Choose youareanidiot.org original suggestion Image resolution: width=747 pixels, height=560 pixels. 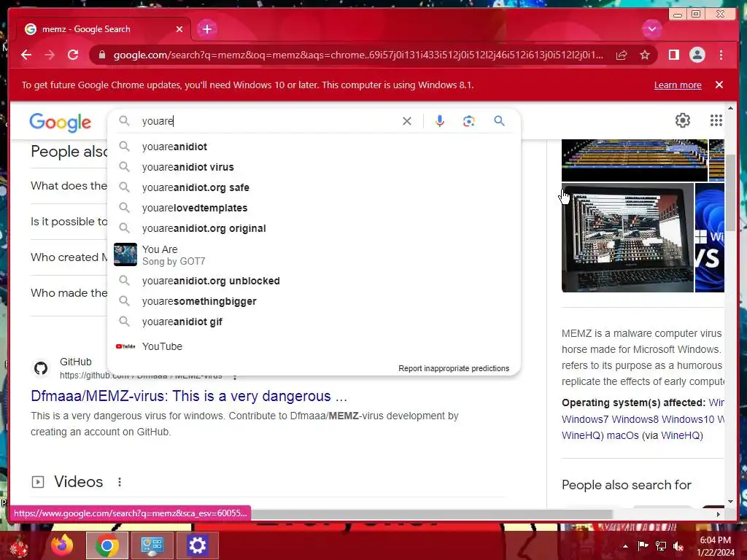click(314, 228)
